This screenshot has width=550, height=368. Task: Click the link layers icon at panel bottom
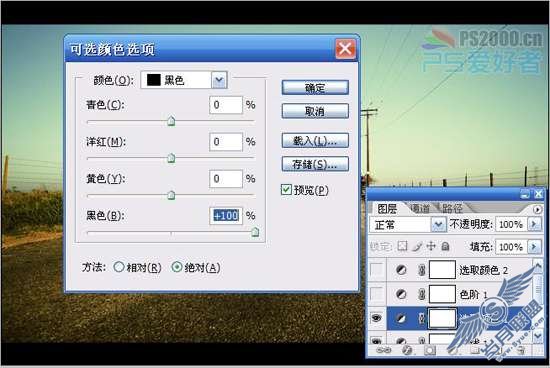tap(383, 350)
